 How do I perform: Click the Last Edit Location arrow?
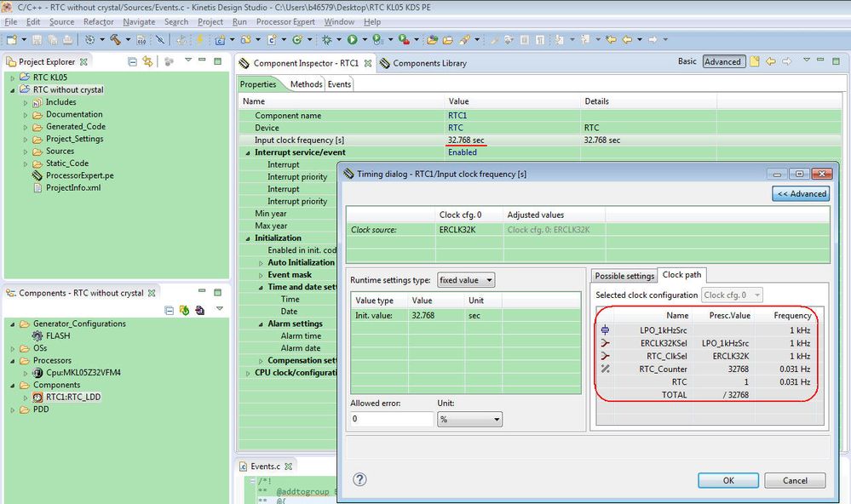pos(611,40)
